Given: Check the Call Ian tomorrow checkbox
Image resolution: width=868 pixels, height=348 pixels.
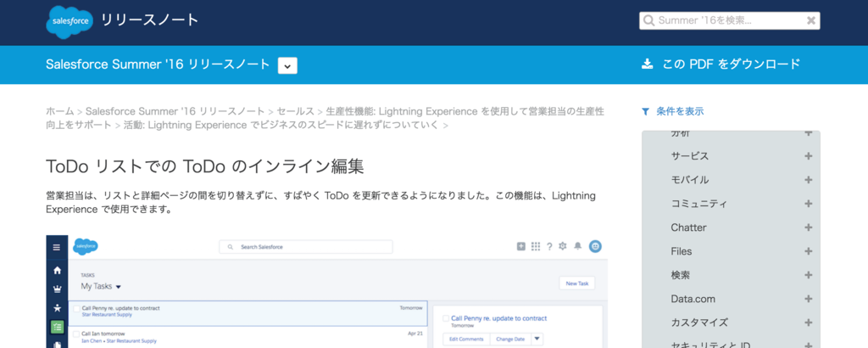Looking at the screenshot, I should click(x=76, y=334).
